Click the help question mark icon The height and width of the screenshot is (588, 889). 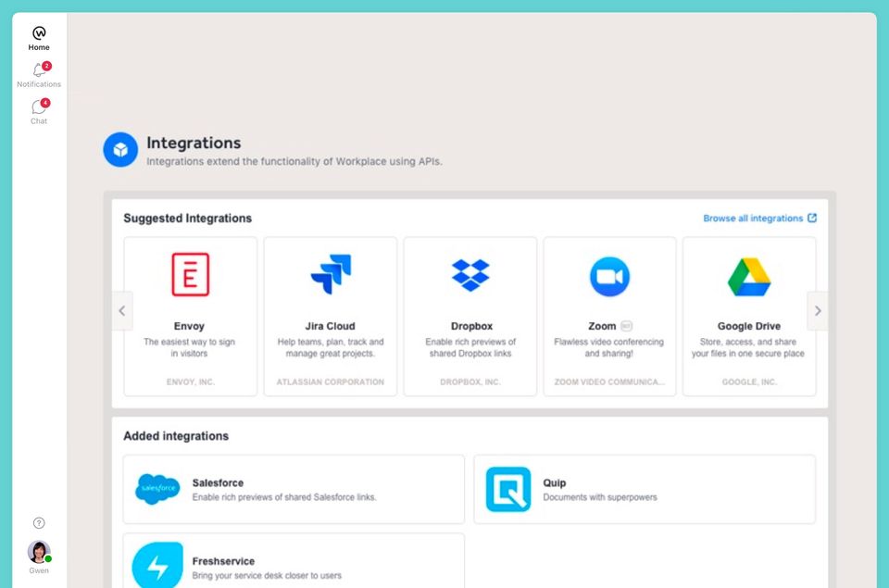click(39, 523)
